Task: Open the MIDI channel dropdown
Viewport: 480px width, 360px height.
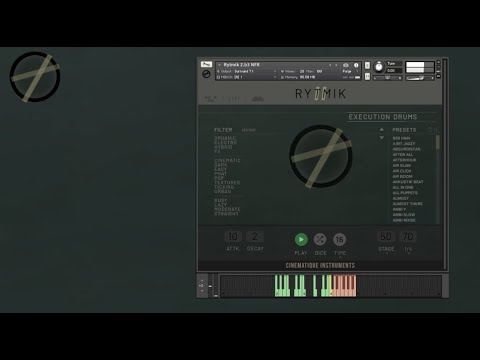Action: coord(247,77)
